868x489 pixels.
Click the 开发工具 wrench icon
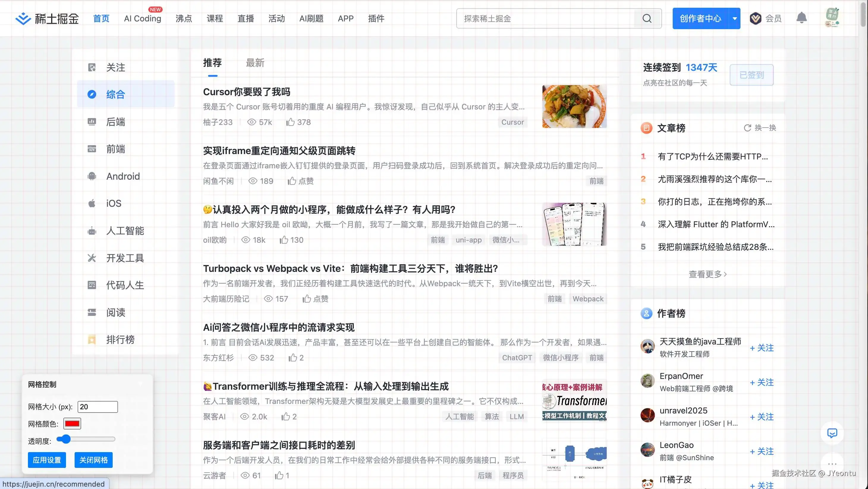(x=92, y=258)
